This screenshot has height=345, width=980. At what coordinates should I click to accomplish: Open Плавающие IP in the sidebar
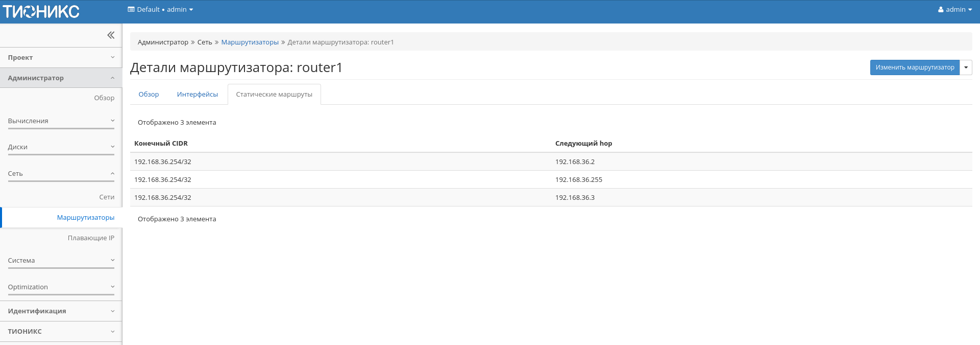tap(91, 238)
